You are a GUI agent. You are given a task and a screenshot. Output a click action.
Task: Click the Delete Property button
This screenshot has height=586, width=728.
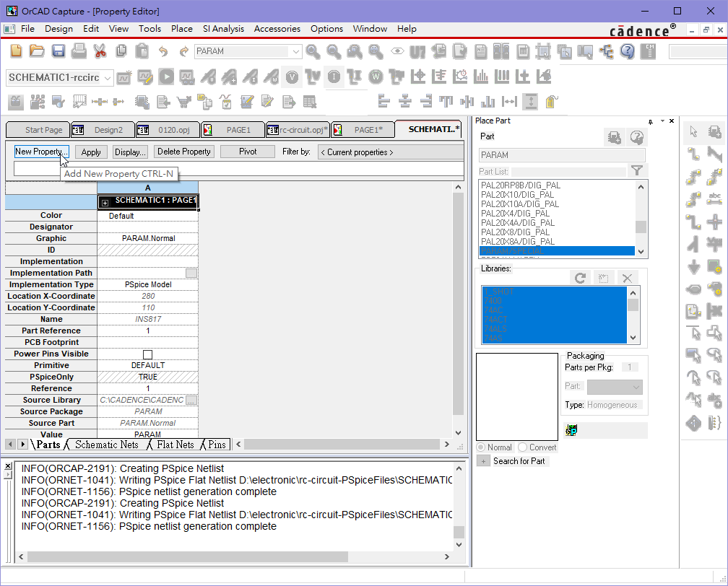pyautogui.click(x=184, y=152)
